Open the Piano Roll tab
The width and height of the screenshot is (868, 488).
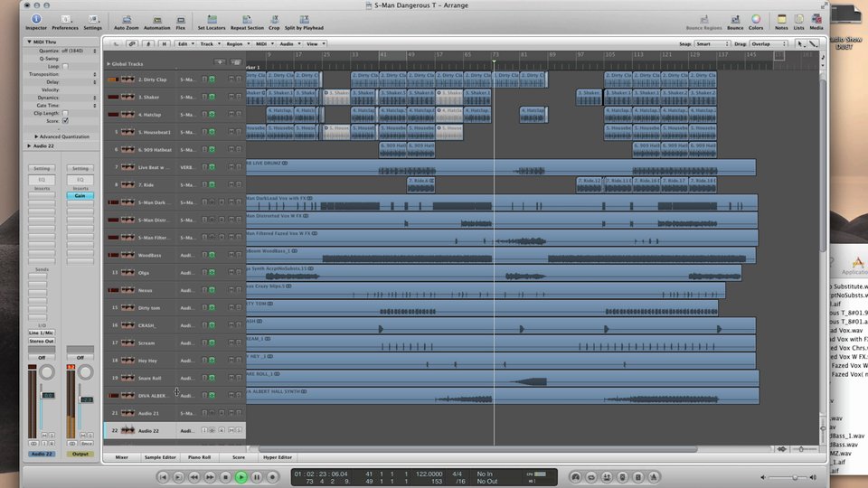click(x=199, y=457)
